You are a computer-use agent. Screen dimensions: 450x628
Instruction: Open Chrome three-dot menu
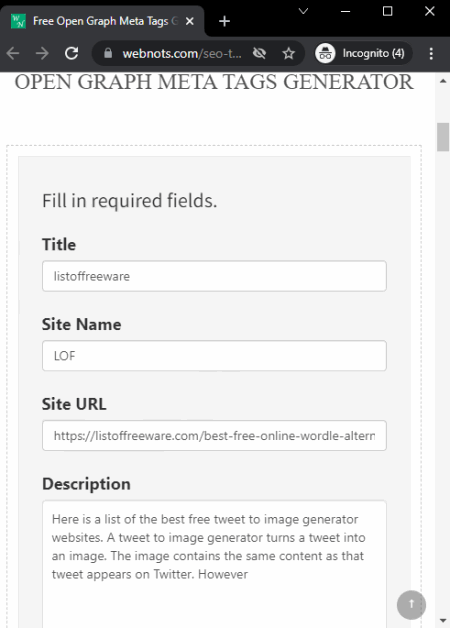[x=431, y=53]
